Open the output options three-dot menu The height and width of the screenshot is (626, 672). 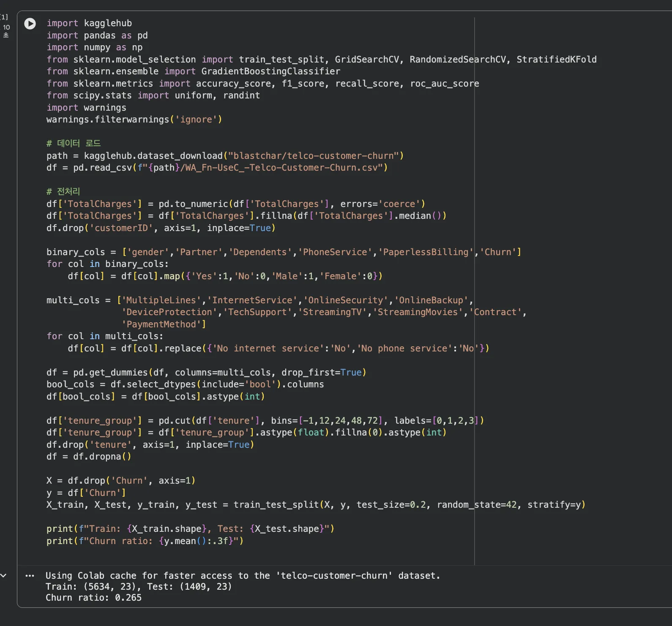click(30, 576)
